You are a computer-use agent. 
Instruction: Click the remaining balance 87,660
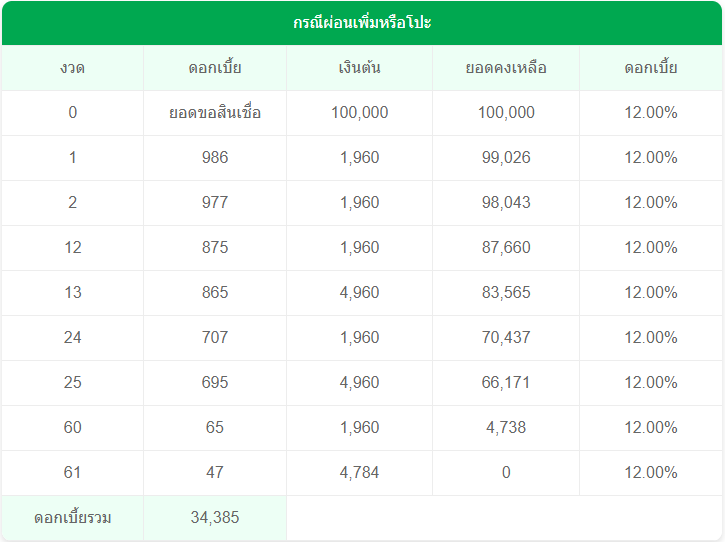coord(506,248)
